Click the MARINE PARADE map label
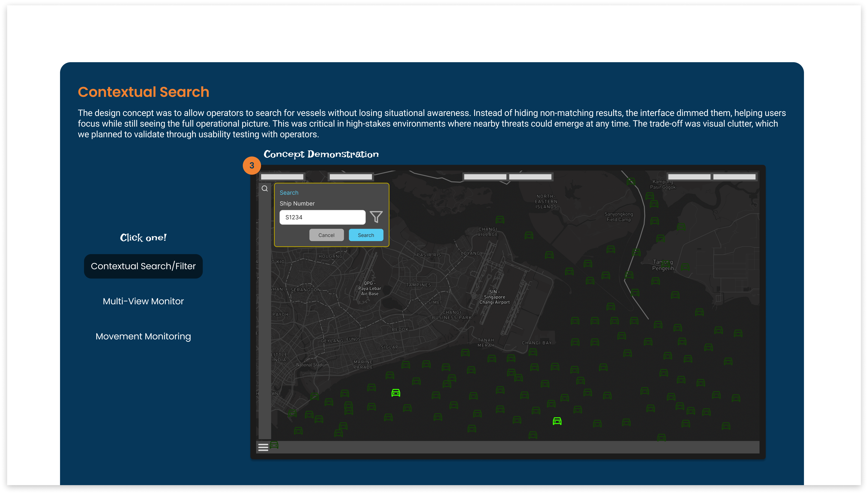 click(x=363, y=365)
